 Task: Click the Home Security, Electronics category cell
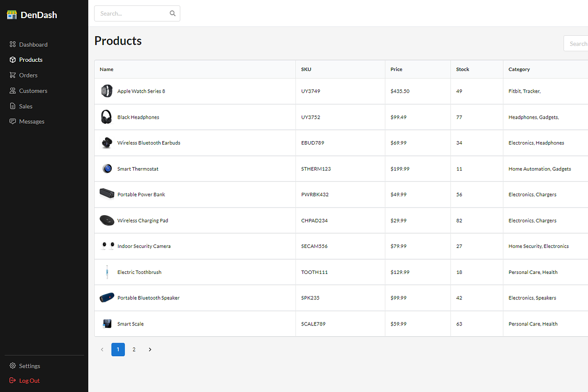point(539,246)
